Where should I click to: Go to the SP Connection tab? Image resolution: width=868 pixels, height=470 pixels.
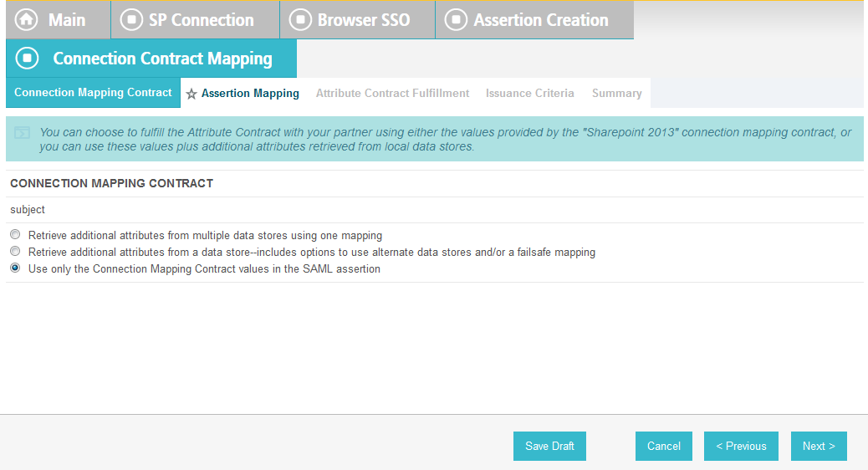[196, 20]
